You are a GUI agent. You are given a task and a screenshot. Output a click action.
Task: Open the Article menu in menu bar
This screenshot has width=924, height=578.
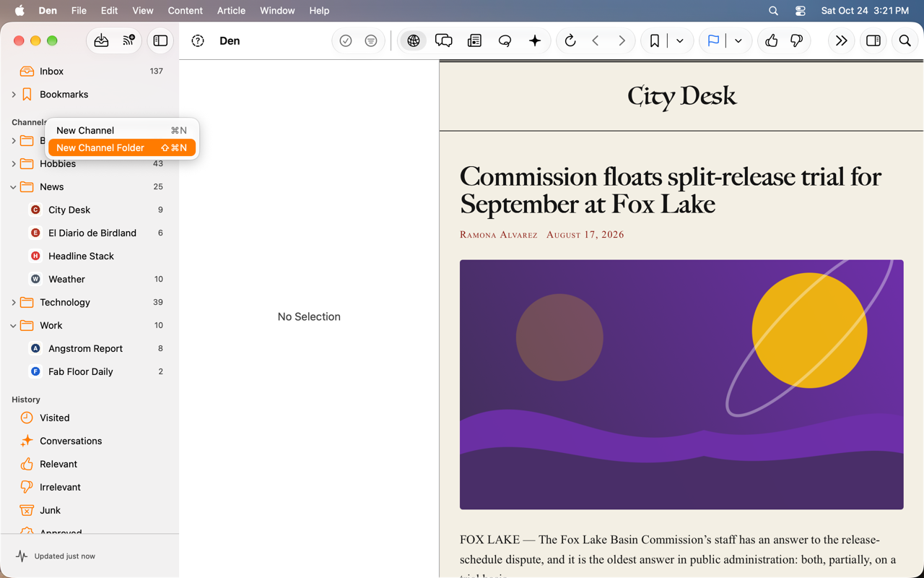coord(231,10)
